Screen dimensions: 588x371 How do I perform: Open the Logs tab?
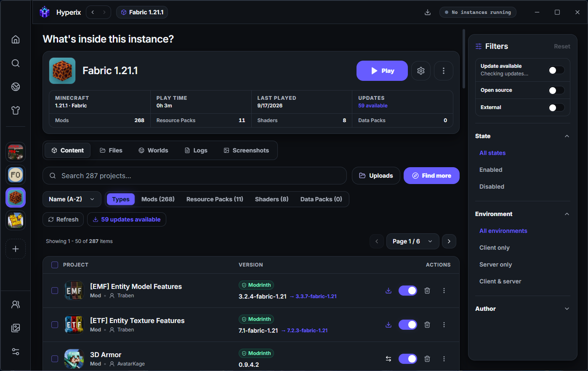click(196, 150)
